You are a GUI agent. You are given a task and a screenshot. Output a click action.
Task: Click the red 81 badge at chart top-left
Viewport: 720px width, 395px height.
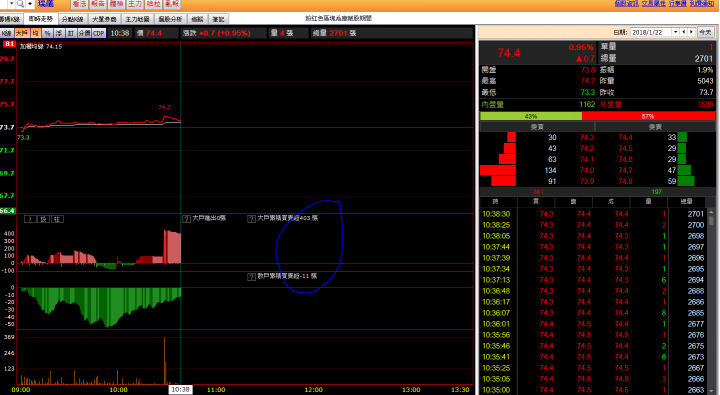pos(9,44)
